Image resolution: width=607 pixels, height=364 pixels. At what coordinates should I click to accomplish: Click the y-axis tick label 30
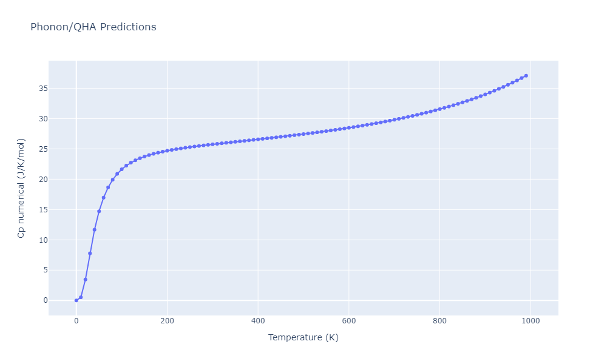[x=43, y=119]
